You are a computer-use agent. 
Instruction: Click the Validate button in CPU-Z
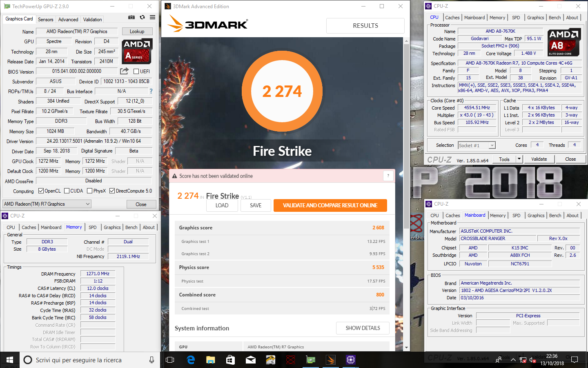click(539, 159)
